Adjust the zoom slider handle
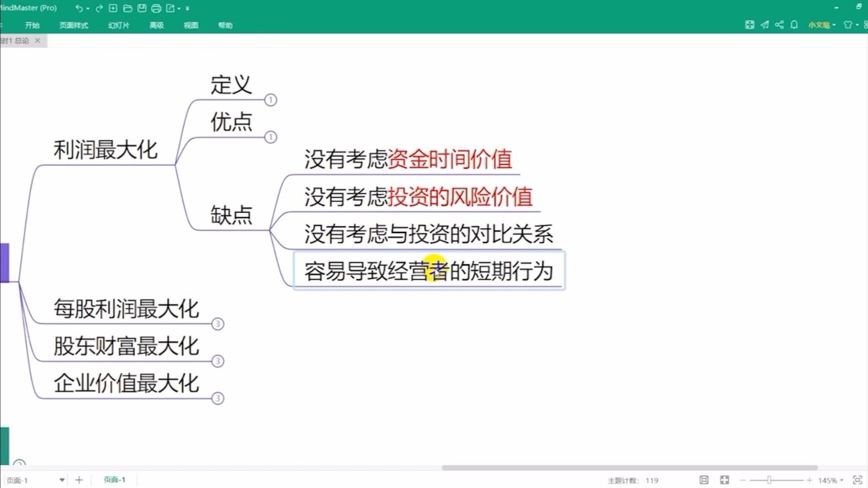This screenshot has height=488, width=868. click(769, 480)
